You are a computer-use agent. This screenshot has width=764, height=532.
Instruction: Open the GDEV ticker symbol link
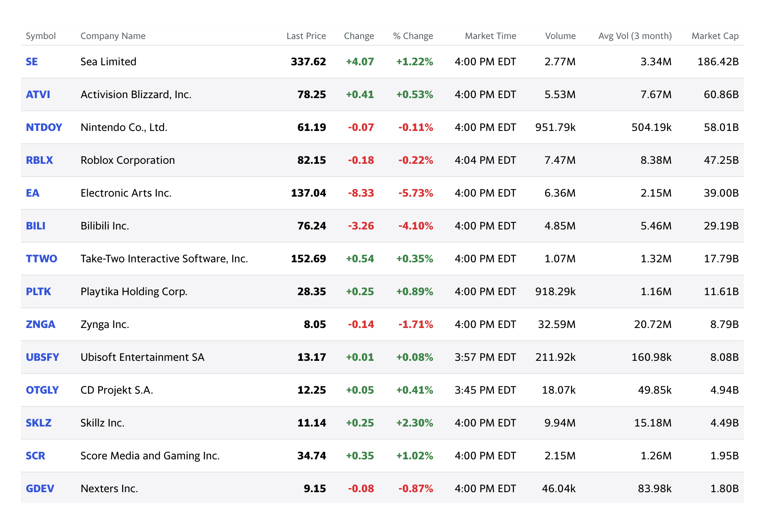tap(40, 488)
